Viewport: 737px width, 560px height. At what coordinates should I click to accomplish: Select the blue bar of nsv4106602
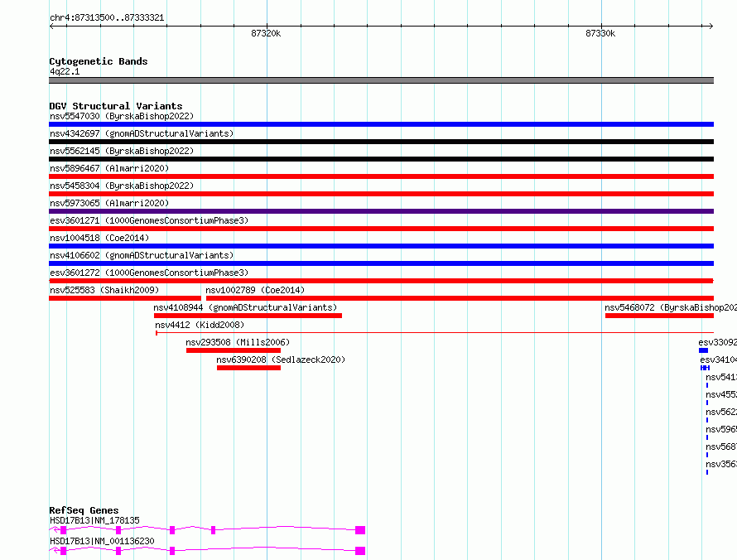click(x=381, y=263)
